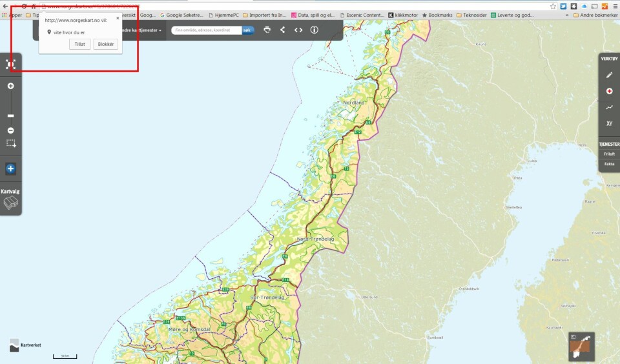
Task: Zoom out with the minus icon
Action: [x=10, y=130]
